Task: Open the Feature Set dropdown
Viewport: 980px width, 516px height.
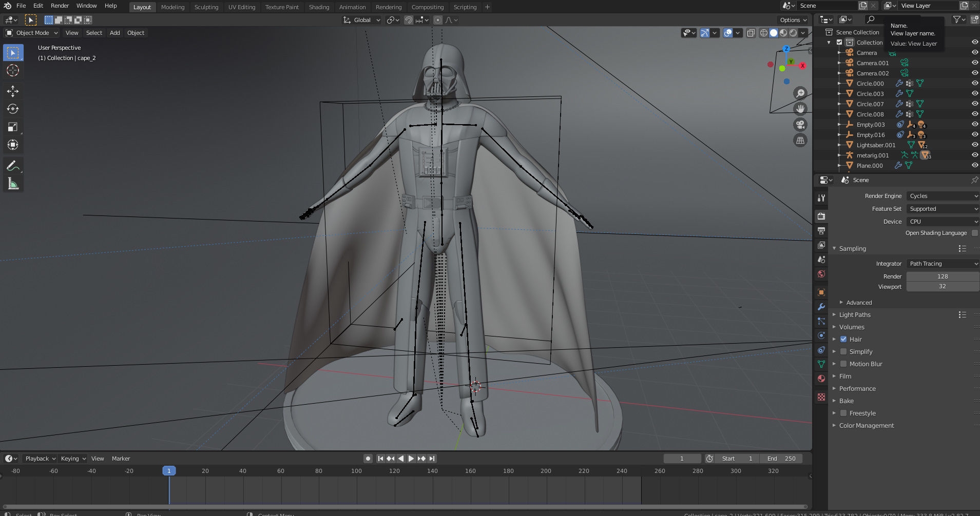Action: (x=943, y=209)
